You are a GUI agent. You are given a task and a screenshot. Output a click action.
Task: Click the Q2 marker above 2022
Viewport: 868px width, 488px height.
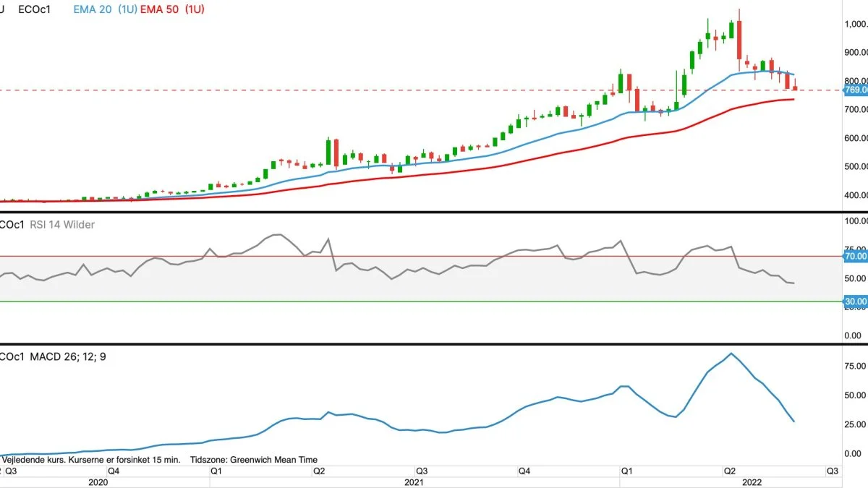pos(731,471)
